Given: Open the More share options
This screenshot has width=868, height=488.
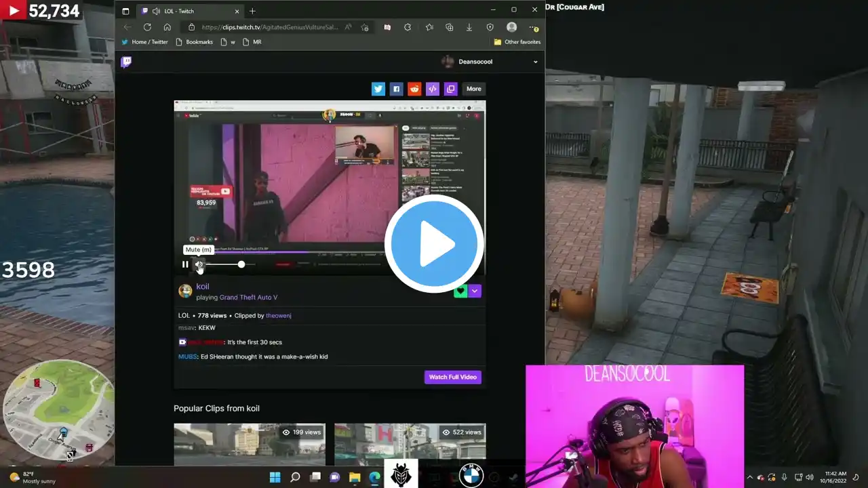Looking at the screenshot, I should [473, 89].
